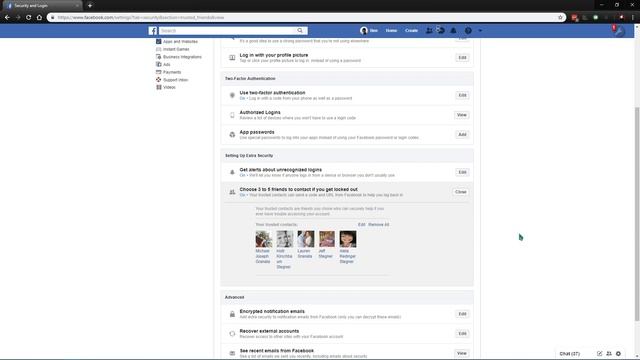Open chat settings gear icon
Screen dimensions: 640x360
click(x=618, y=354)
